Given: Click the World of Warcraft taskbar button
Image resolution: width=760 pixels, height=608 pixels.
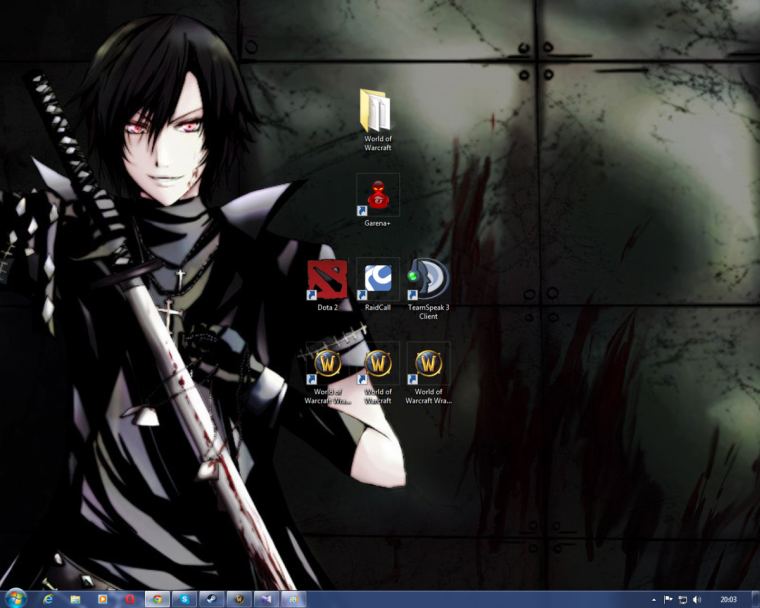Looking at the screenshot, I should pos(239,599).
